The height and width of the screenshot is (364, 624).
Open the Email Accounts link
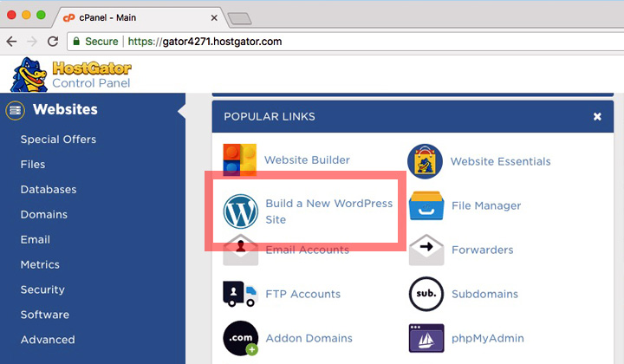click(x=307, y=250)
